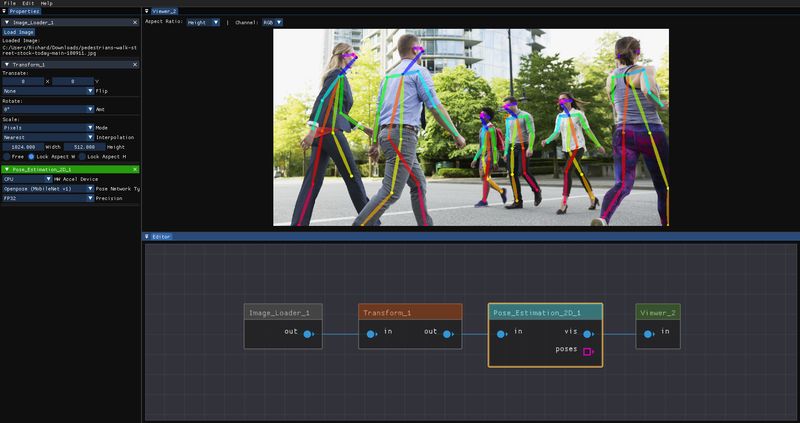
Task: Click the Pose_Estimation_2D_1 vis output pin
Action: [x=589, y=333]
